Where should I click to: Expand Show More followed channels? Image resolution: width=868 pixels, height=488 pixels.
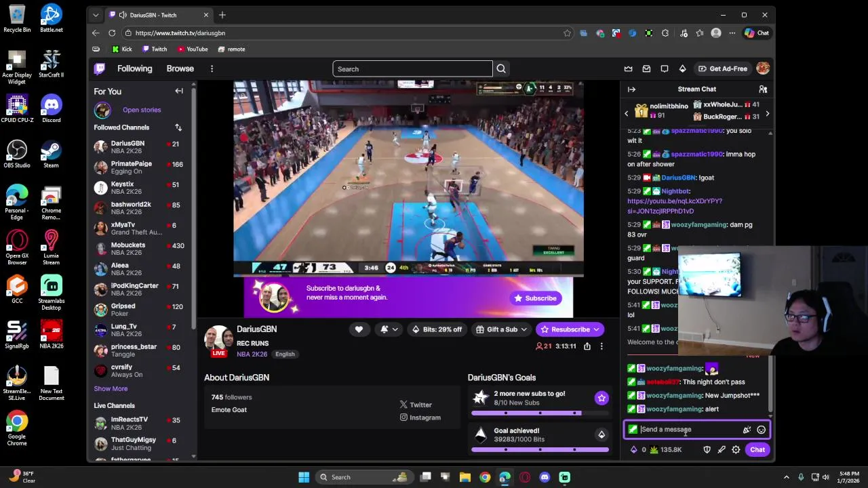(111, 388)
